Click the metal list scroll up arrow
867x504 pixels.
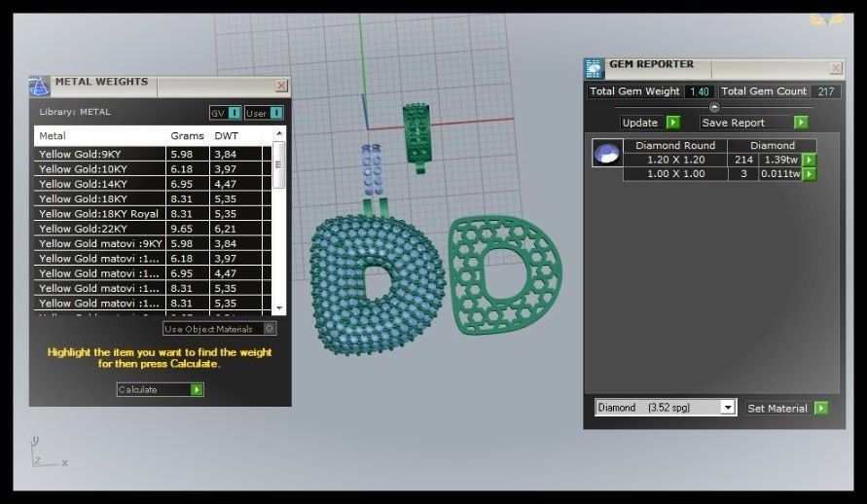click(x=279, y=133)
